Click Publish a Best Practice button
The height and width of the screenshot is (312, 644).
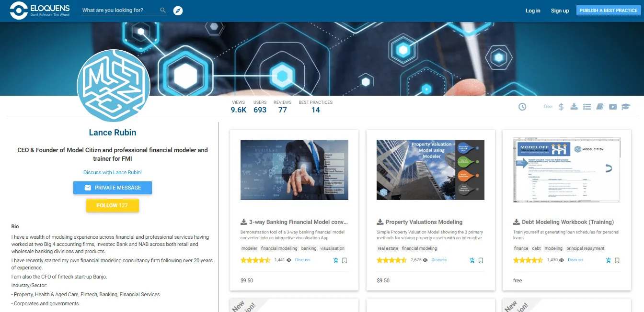click(x=608, y=11)
